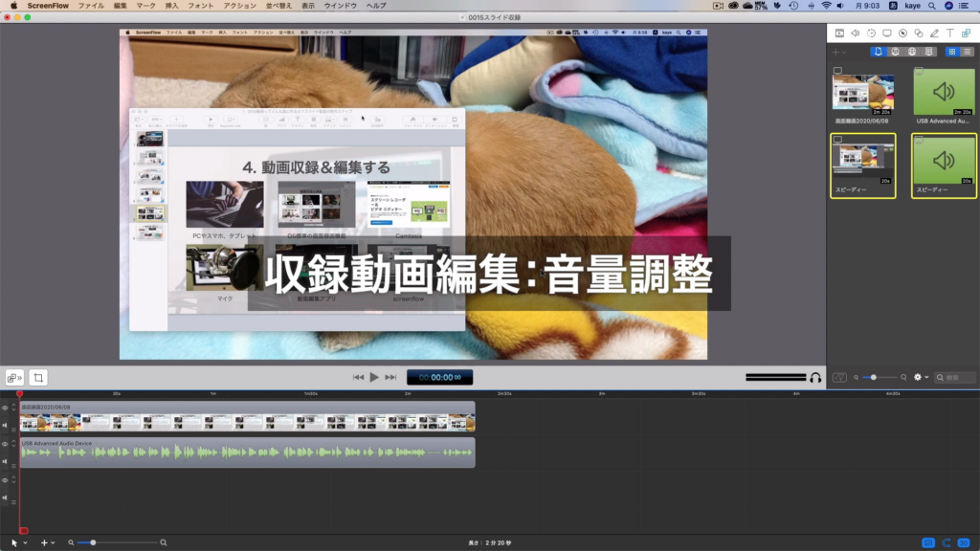Image resolution: width=980 pixels, height=551 pixels.
Task: Open the フォント menu
Action: [x=200, y=6]
